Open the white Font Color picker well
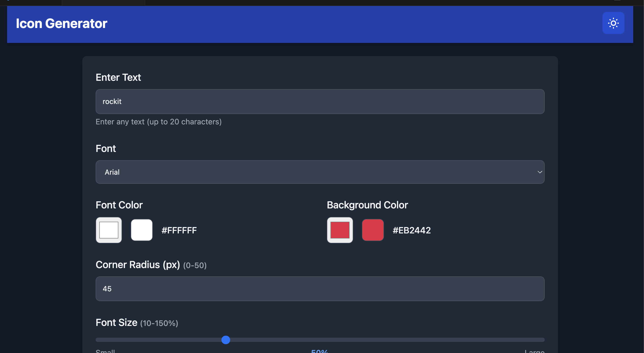The height and width of the screenshot is (353, 644). (x=109, y=230)
